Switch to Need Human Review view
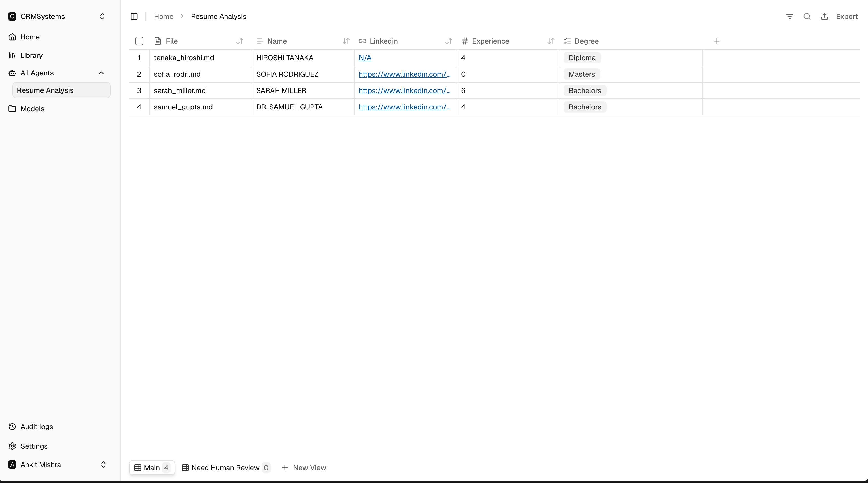Image resolution: width=868 pixels, height=483 pixels. (225, 468)
